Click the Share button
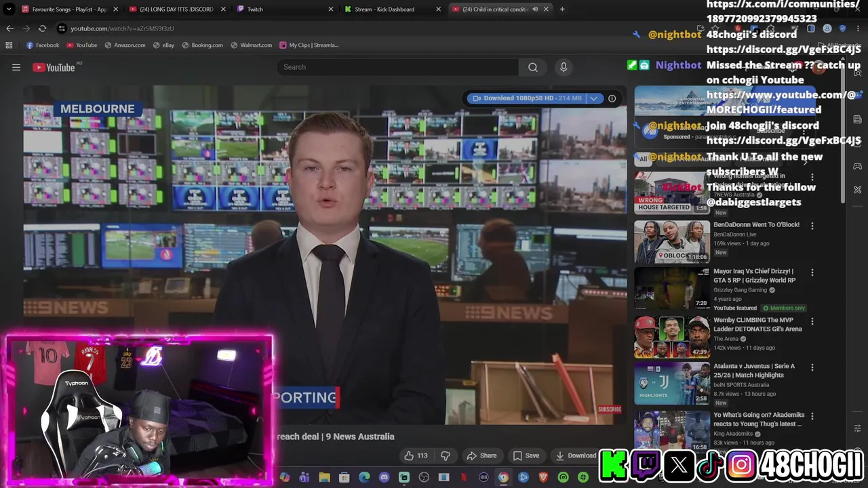Screen dimensions: 868x488 (481, 455)
